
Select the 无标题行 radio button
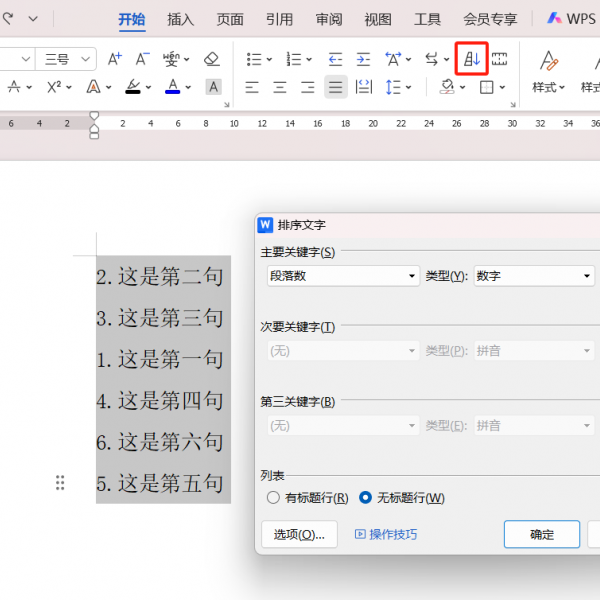pos(365,497)
